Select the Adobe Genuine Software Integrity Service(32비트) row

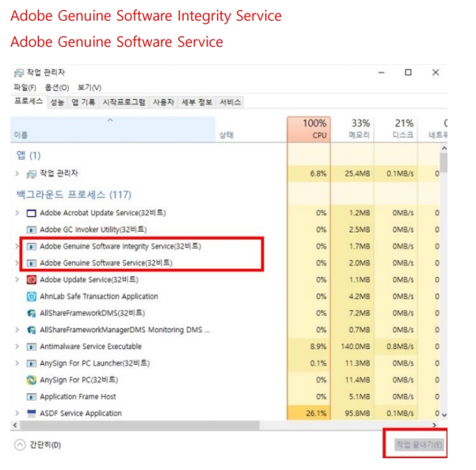click(x=225, y=247)
